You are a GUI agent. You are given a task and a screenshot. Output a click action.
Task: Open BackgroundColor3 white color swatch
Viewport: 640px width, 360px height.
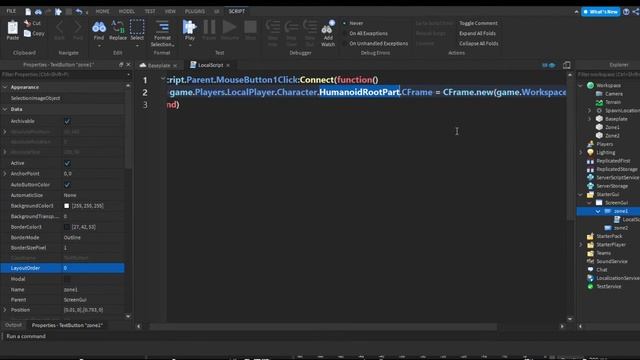click(x=67, y=206)
